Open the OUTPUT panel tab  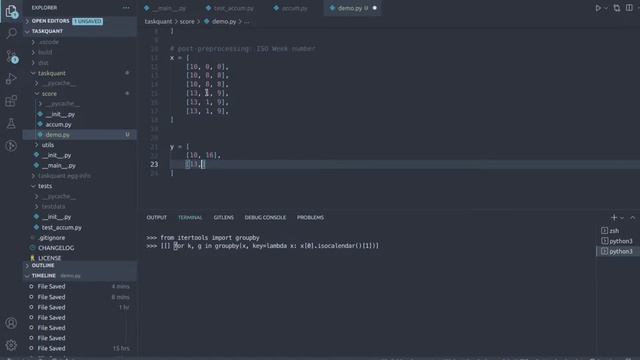tap(157, 218)
